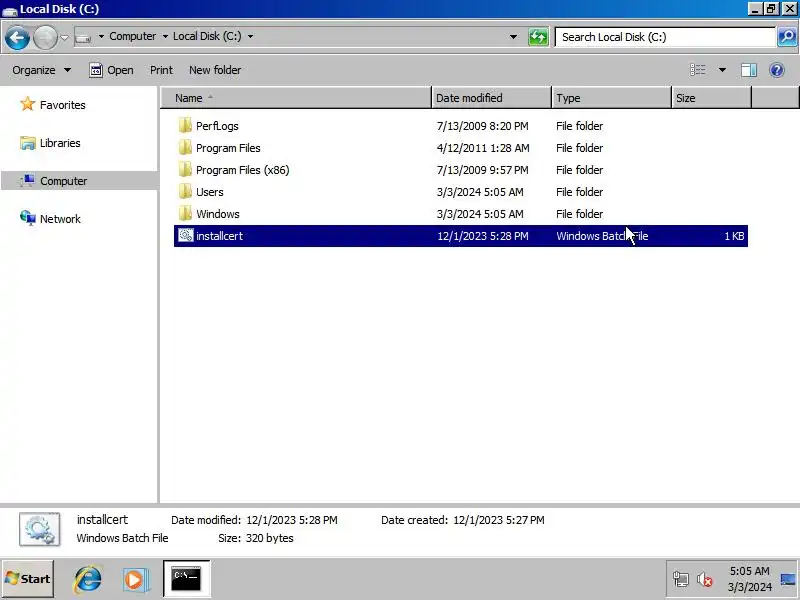Image resolution: width=800 pixels, height=600 pixels.
Task: Select the Program Files folder name
Action: point(228,148)
